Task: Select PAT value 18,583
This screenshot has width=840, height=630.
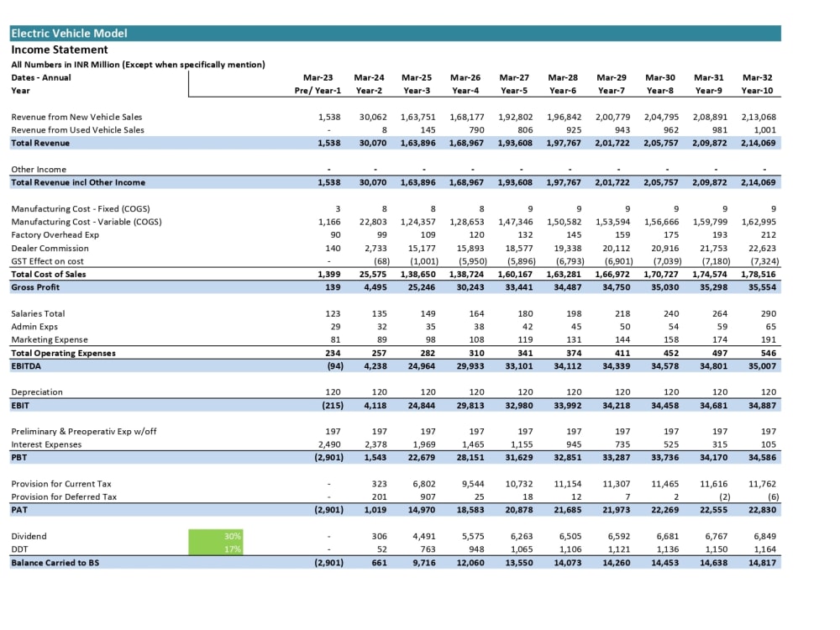Action: pos(470,510)
